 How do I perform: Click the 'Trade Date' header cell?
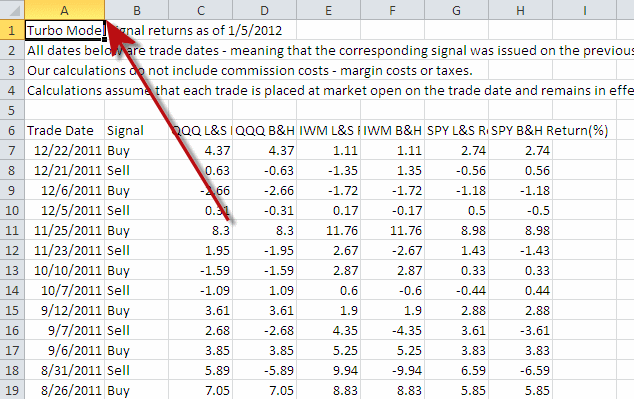[65, 130]
